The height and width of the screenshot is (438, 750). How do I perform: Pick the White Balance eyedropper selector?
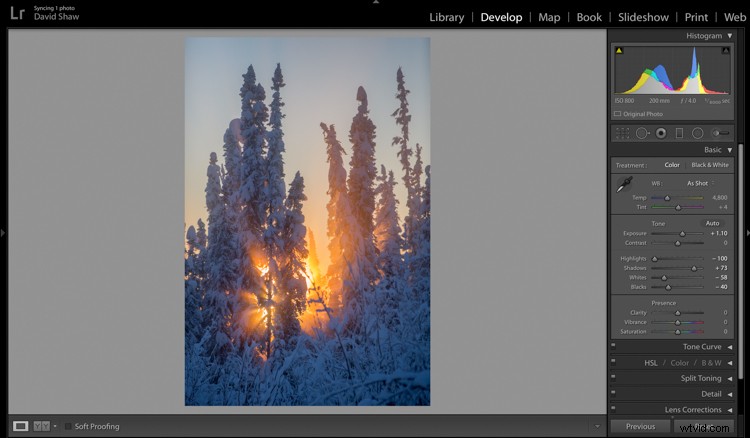click(624, 185)
